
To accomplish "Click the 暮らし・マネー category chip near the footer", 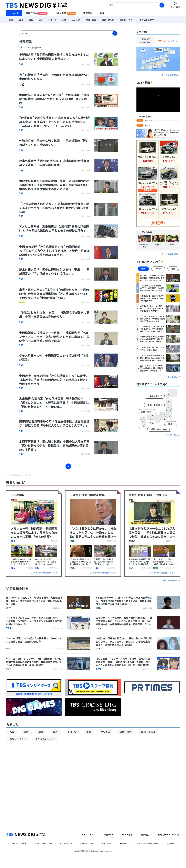I will (x=18, y=739).
